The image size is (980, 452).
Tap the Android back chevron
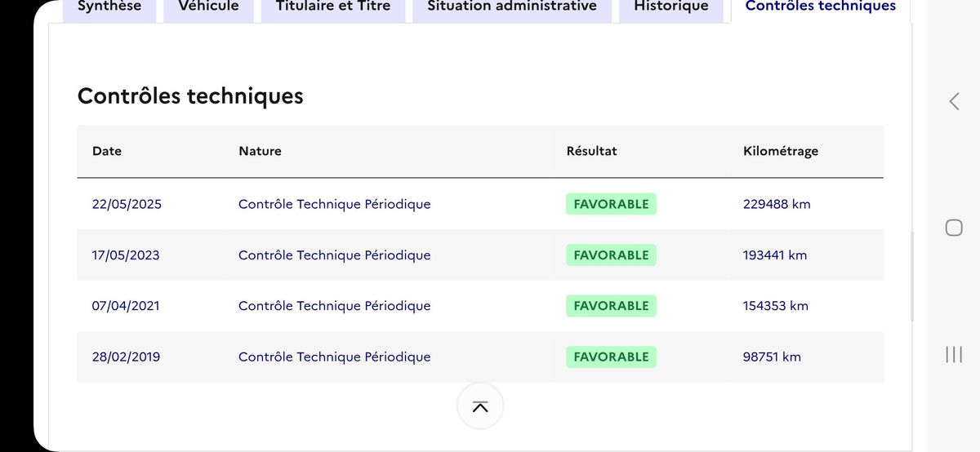coord(954,101)
